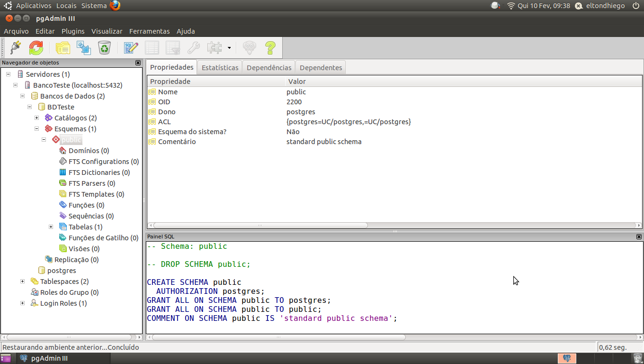The image size is (644, 364).
Task: Expand the Tablespaces node
Action: tap(22, 281)
